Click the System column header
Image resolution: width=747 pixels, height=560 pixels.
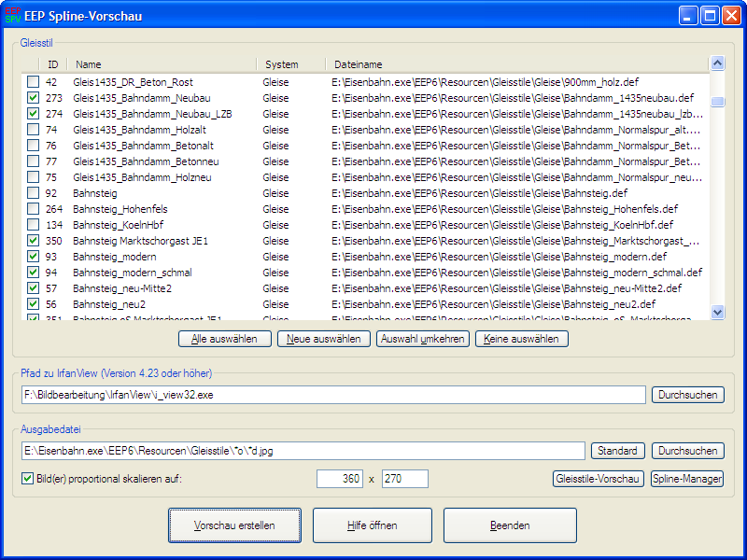(290, 64)
